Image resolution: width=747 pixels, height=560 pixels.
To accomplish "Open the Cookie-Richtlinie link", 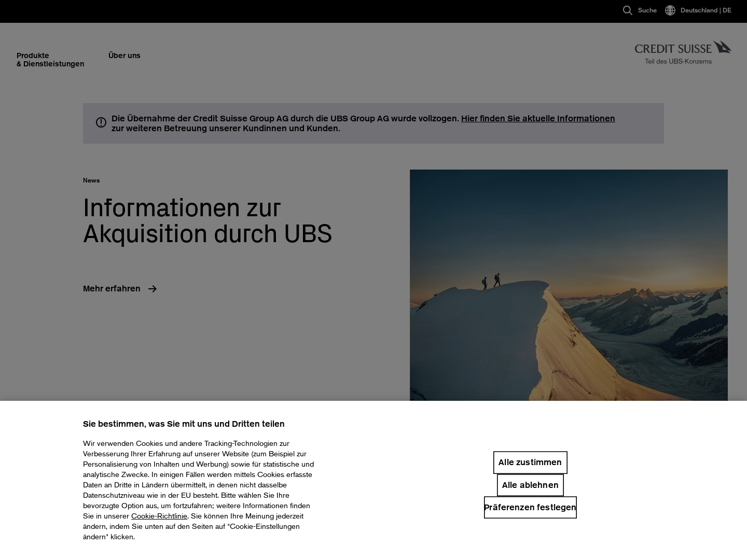I will [159, 516].
